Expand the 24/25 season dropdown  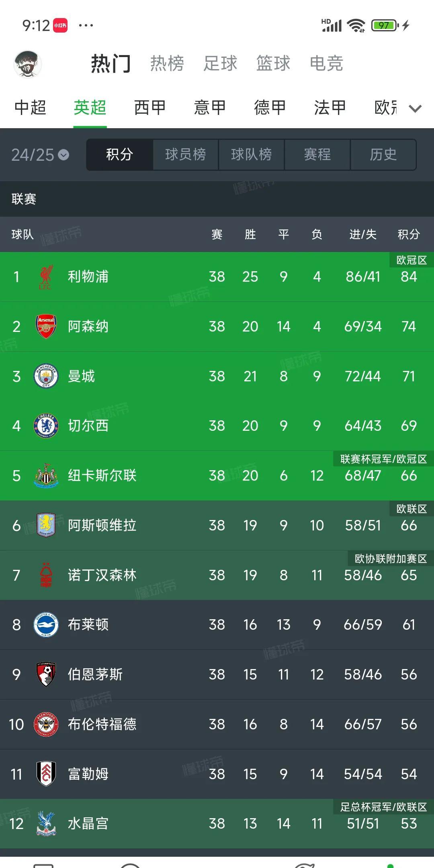pos(40,155)
